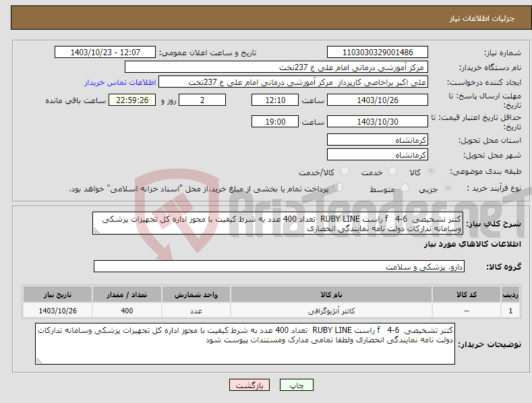The image size is (532, 403).
Task: Click the جزئیات اطلاعات نیاز header title
Action: (482, 18)
